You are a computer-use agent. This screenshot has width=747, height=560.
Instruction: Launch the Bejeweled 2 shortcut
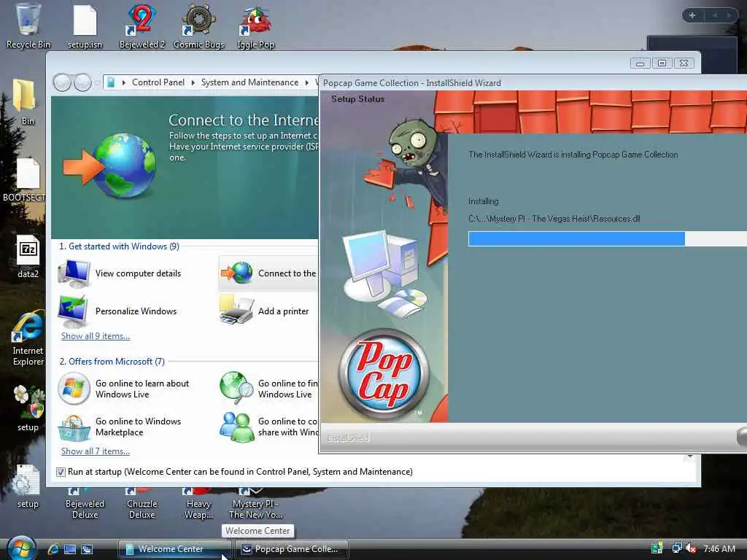pyautogui.click(x=142, y=26)
